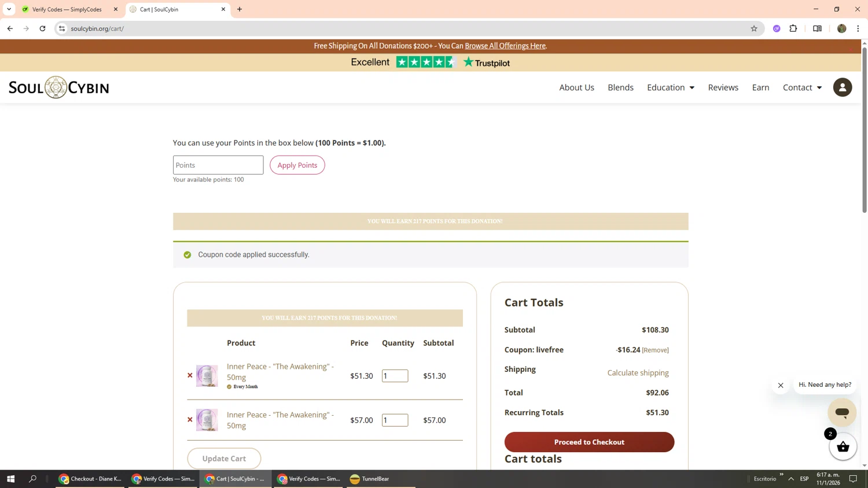Open Browse All Offerings Here link
The width and height of the screenshot is (868, 488).
click(505, 46)
